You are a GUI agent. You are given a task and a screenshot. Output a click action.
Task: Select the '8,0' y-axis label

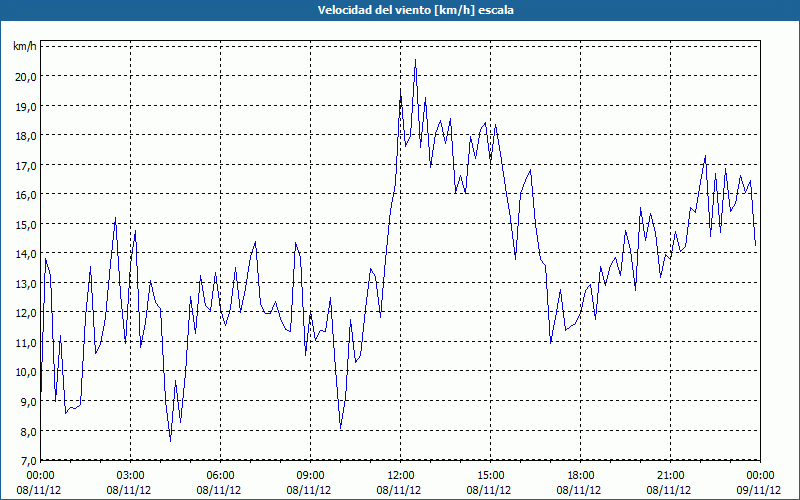click(28, 431)
